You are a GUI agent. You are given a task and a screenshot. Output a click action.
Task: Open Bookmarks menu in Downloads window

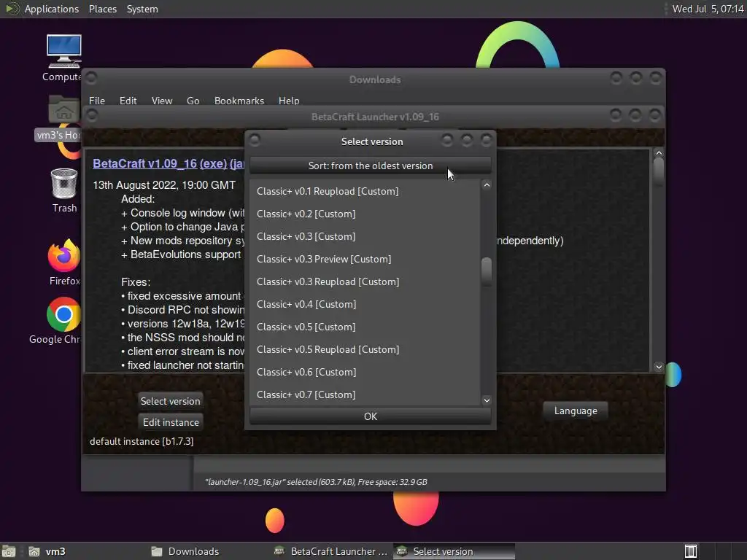pyautogui.click(x=239, y=101)
